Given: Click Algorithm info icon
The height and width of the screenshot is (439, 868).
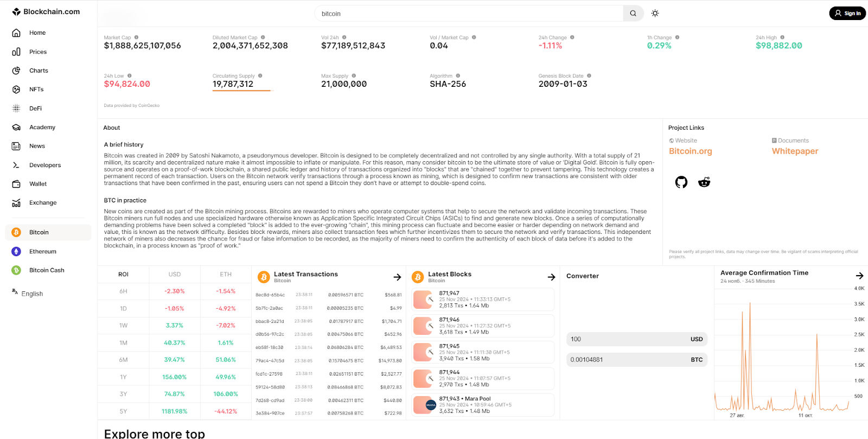Looking at the screenshot, I should [458, 76].
